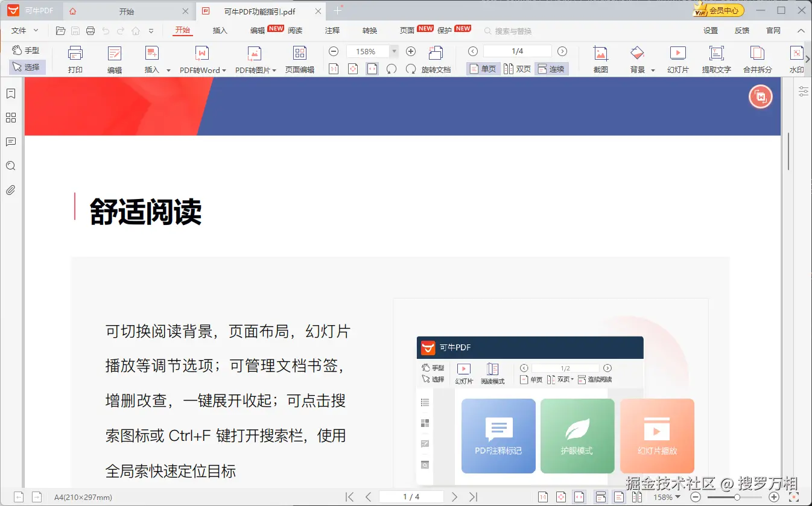
Task: Switch to the Start (开始) ribbon tab
Action: pyautogui.click(x=182, y=30)
